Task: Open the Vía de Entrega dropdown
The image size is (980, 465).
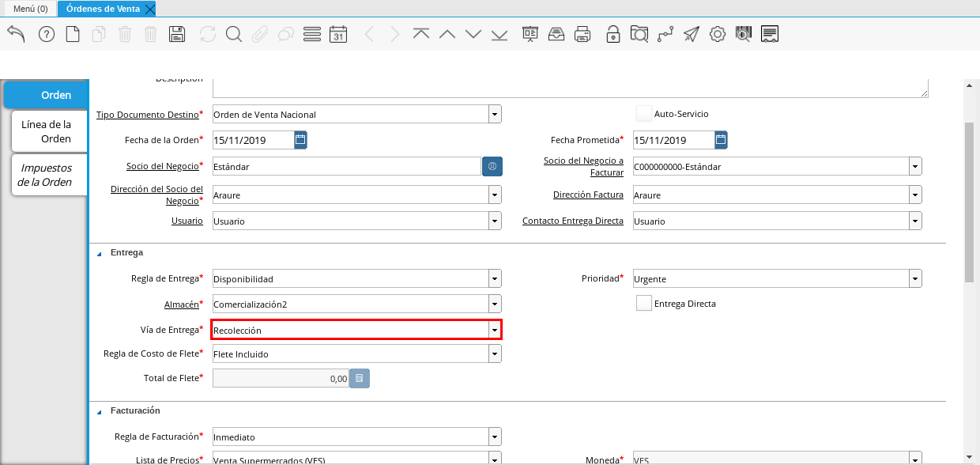Action: [x=495, y=330]
